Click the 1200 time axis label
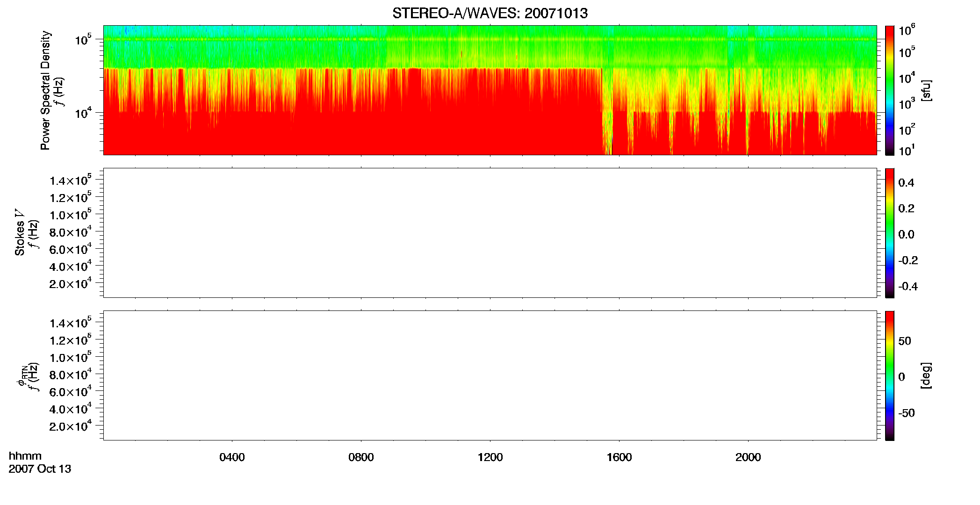The width and height of the screenshot is (980, 505). (490, 457)
